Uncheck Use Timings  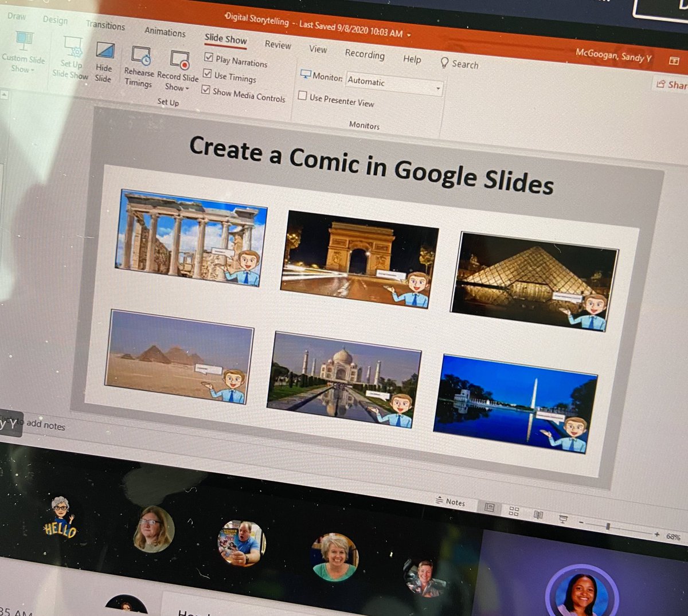pyautogui.click(x=207, y=74)
